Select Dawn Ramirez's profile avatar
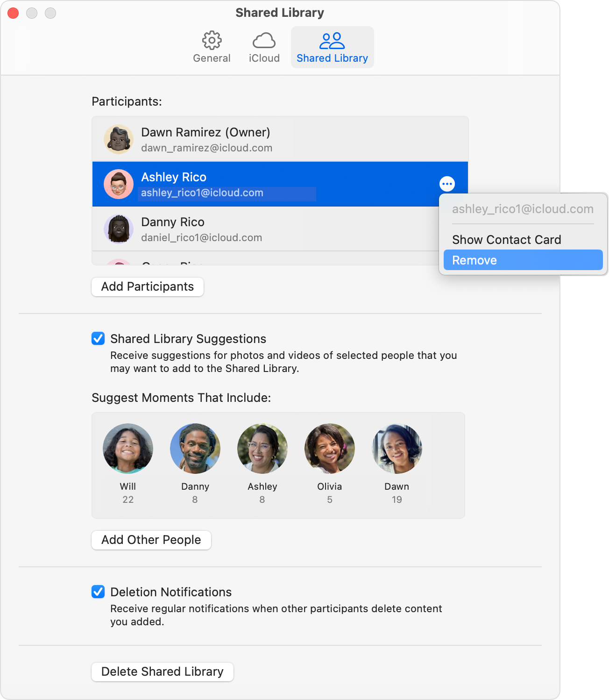Screen dimensions: 609x700 point(119,139)
